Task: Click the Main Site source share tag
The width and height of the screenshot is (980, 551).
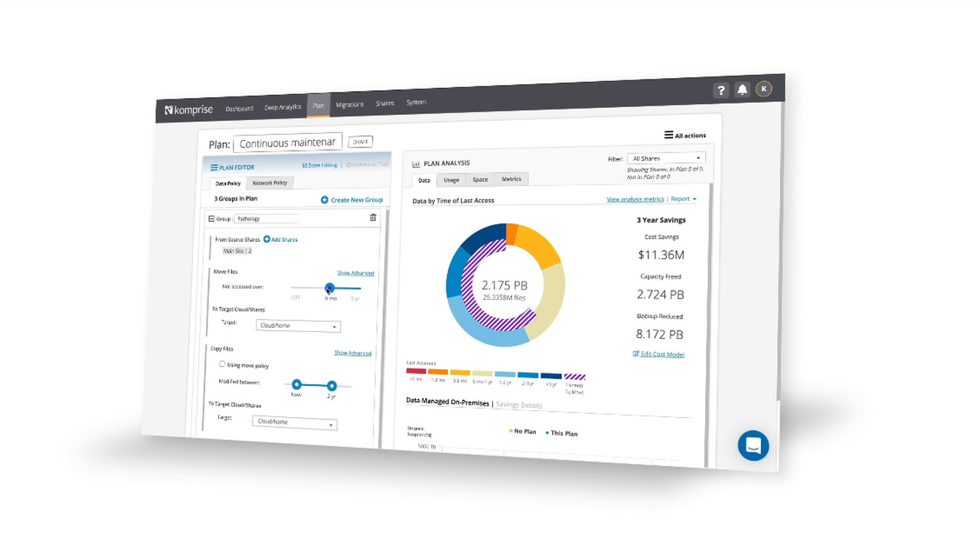Action: click(237, 251)
